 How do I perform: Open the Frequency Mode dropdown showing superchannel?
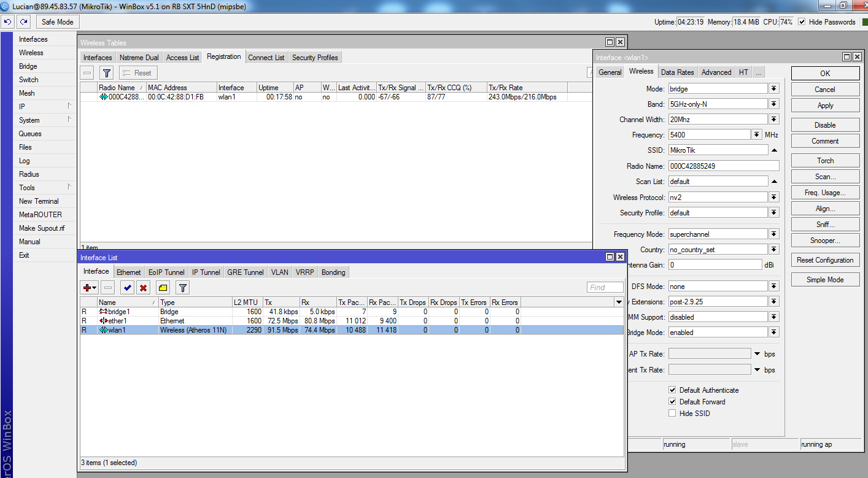click(774, 234)
